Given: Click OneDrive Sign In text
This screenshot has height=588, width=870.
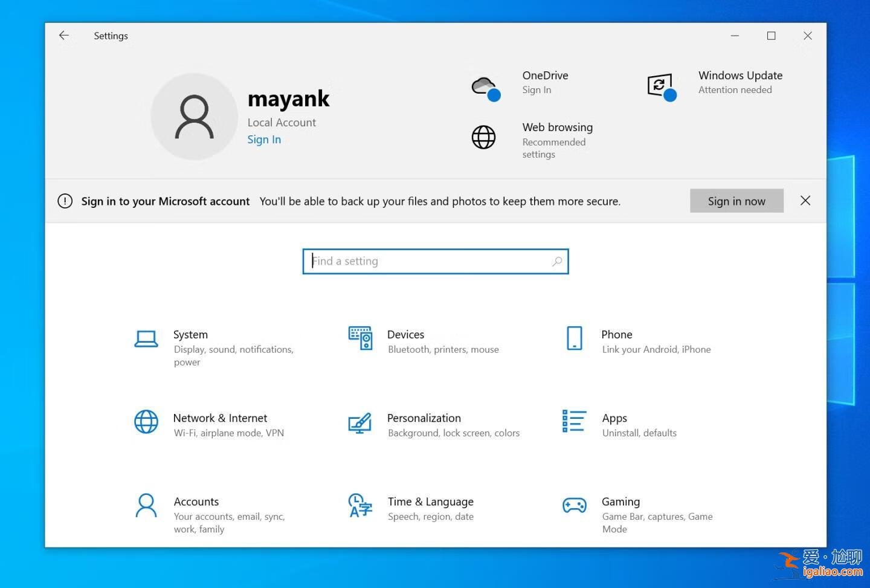Looking at the screenshot, I should pyautogui.click(x=536, y=89).
